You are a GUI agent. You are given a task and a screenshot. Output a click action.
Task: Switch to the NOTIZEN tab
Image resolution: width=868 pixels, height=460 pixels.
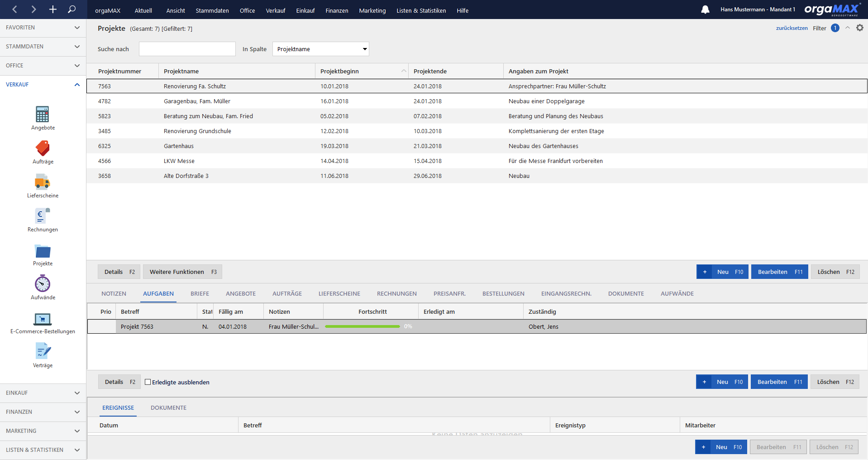114,294
